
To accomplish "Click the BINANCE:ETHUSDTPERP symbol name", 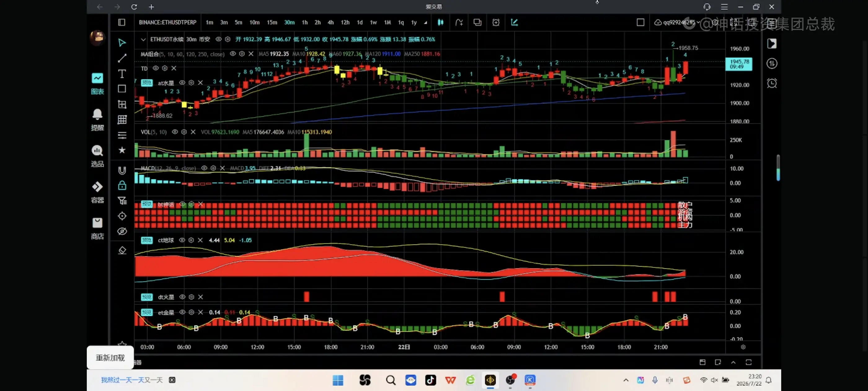I will coord(167,22).
